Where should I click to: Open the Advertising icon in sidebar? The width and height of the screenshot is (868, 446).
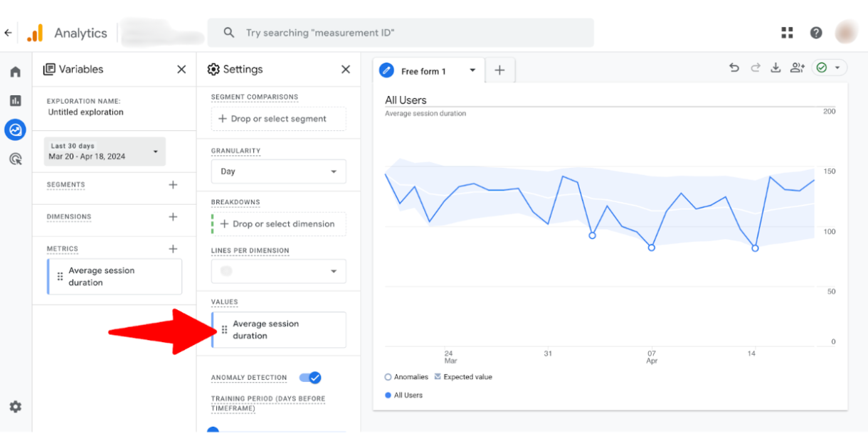coord(15,159)
